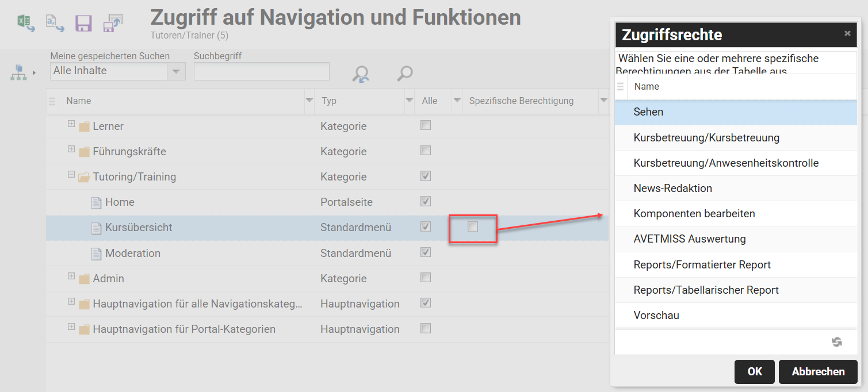Viewport: 868px width, 392px height.
Task: Toggle the Alle checkbox for Moderation
Action: [x=426, y=252]
